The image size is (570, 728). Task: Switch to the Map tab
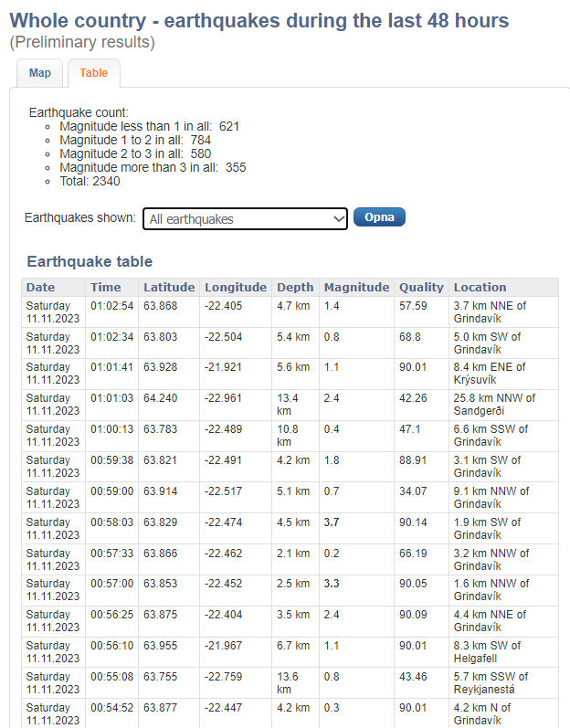point(40,73)
